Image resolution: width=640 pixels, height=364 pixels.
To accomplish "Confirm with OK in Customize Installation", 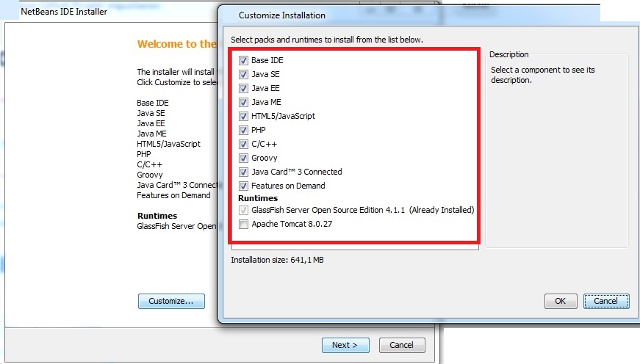I will (561, 301).
